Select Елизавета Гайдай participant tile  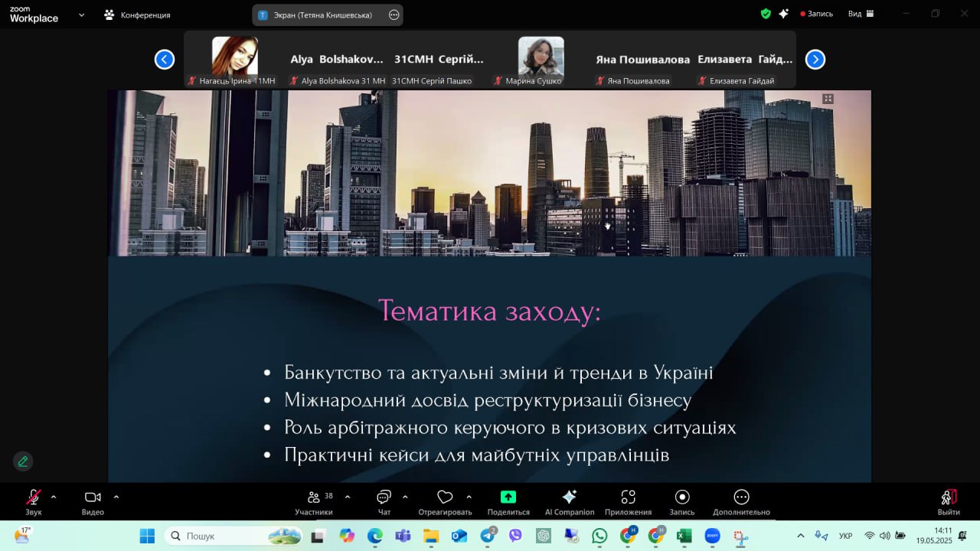[x=744, y=60]
